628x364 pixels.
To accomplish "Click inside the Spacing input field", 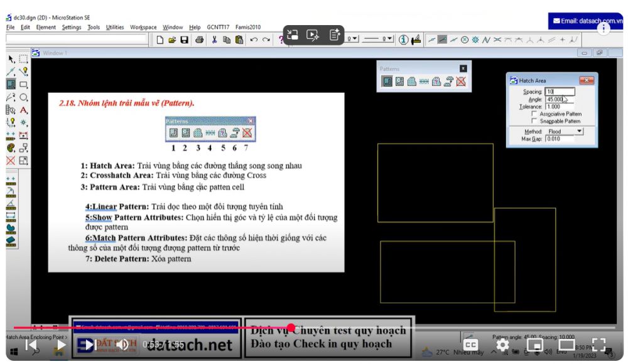I will (x=560, y=92).
